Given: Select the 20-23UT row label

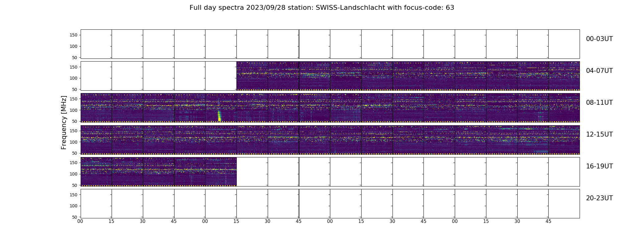Looking at the screenshot, I should [x=599, y=198].
